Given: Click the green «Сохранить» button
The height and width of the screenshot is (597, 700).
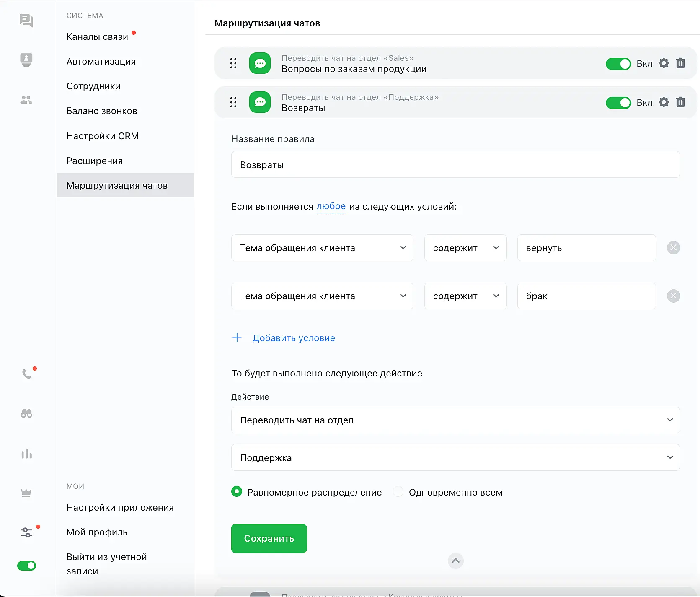Looking at the screenshot, I should (269, 538).
